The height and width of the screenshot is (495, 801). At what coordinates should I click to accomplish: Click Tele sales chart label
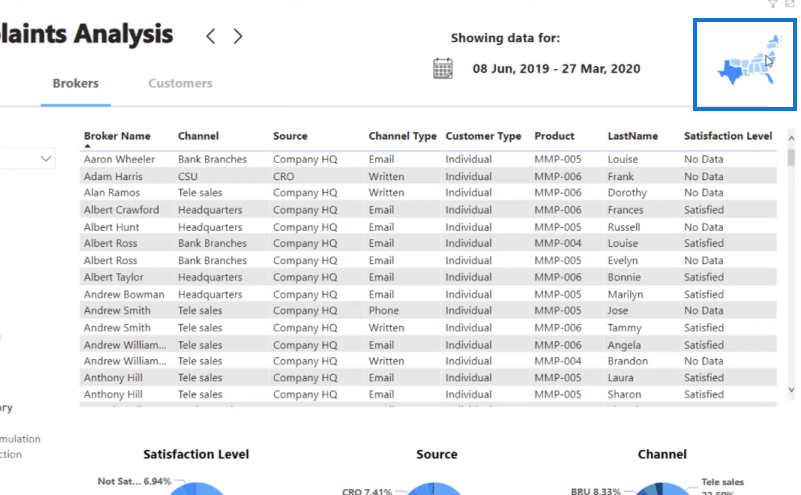click(x=722, y=482)
